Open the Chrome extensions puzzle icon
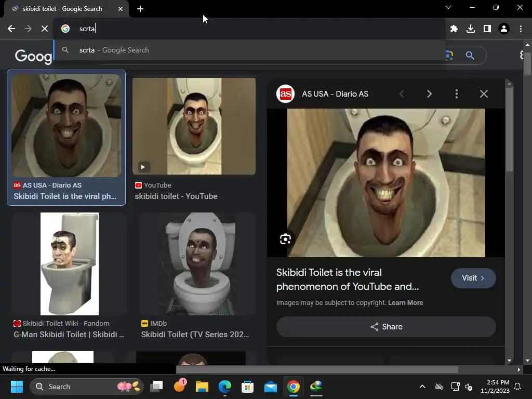Image resolution: width=532 pixels, height=399 pixels. point(454,29)
